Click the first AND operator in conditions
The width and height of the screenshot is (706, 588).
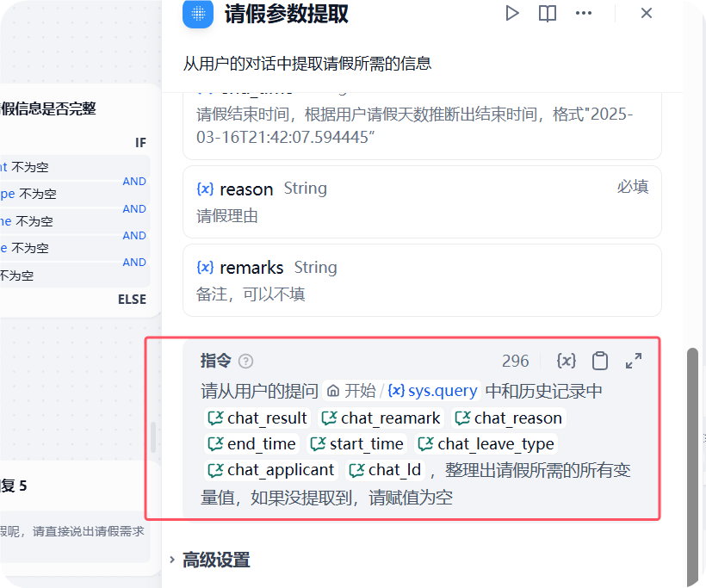click(134, 182)
